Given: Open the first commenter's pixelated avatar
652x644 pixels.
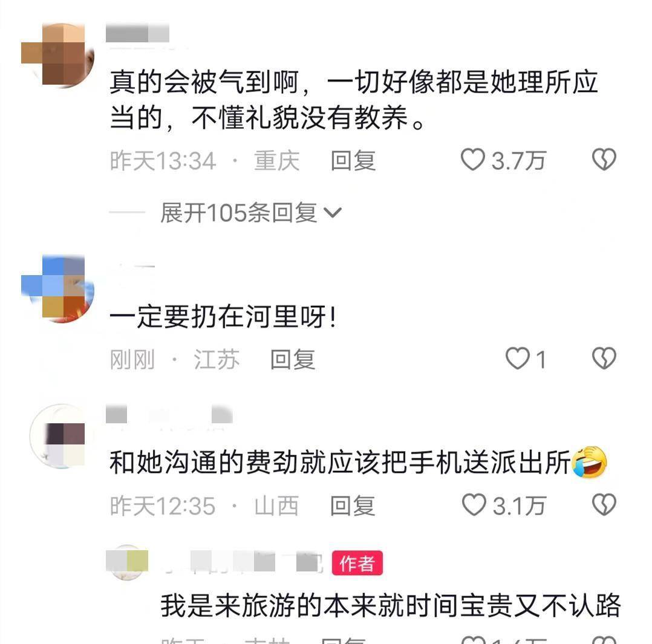Looking at the screenshot, I should (58, 54).
